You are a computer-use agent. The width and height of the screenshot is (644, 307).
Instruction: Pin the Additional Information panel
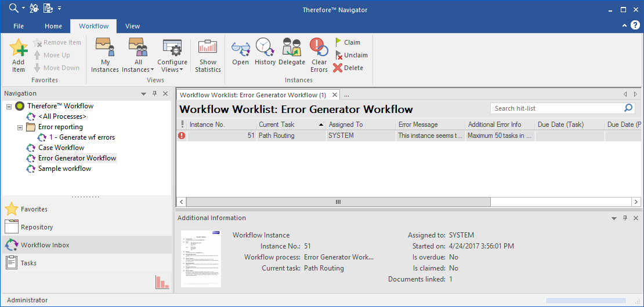tap(625, 218)
